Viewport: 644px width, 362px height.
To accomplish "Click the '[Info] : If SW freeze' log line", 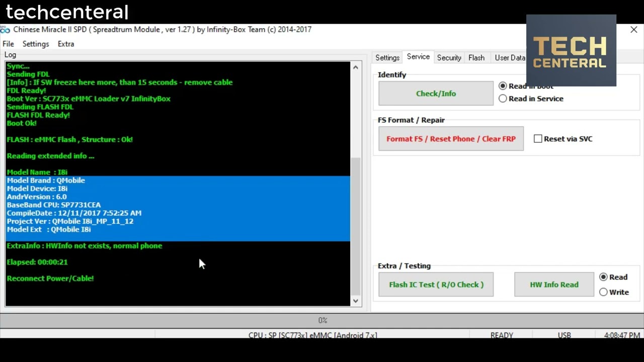I will pos(120,82).
